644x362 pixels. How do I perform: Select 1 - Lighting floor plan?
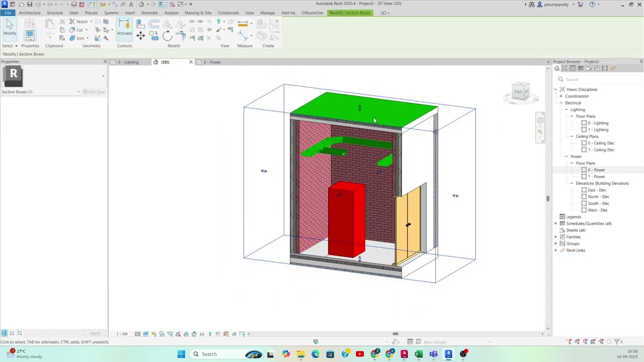[598, 130]
